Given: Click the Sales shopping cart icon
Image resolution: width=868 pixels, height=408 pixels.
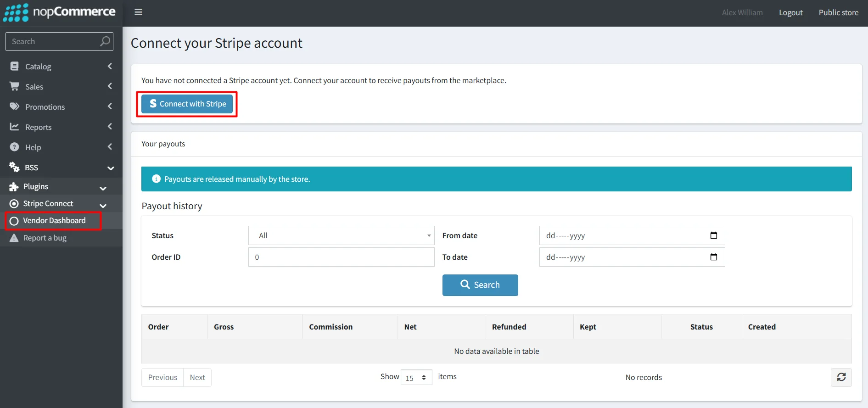Looking at the screenshot, I should coord(15,86).
